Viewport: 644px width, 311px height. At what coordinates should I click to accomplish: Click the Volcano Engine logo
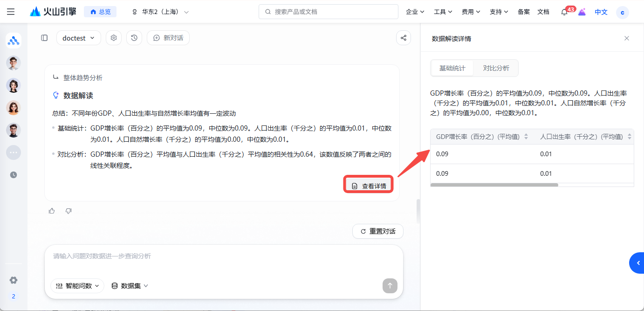(x=53, y=12)
